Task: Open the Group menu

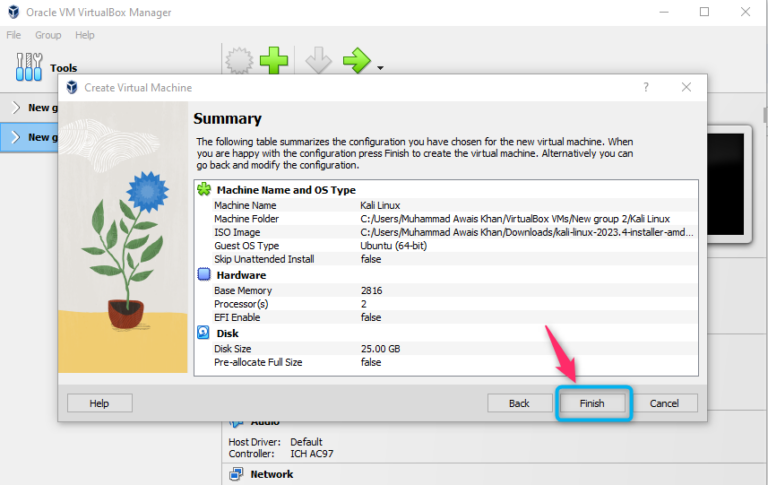Action: click(x=48, y=35)
